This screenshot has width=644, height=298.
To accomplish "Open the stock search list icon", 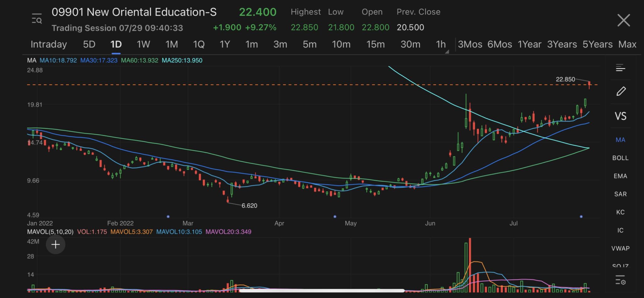I will point(37,19).
